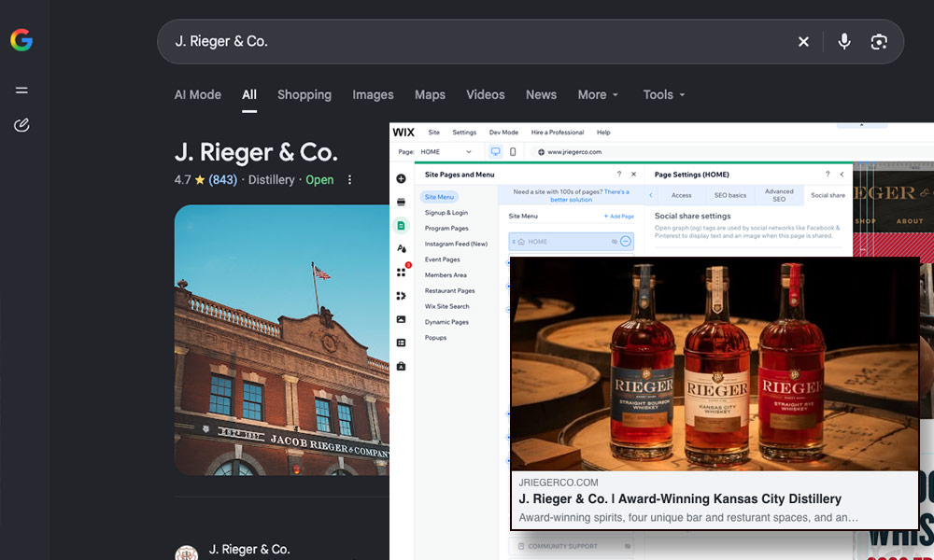Select the Google Maps tab

tap(430, 94)
